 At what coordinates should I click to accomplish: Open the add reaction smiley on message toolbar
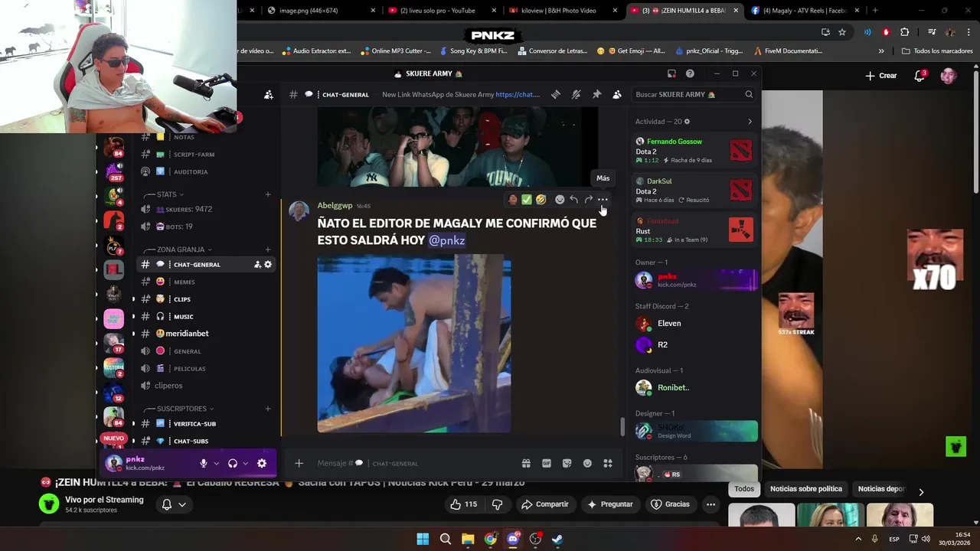(x=560, y=200)
